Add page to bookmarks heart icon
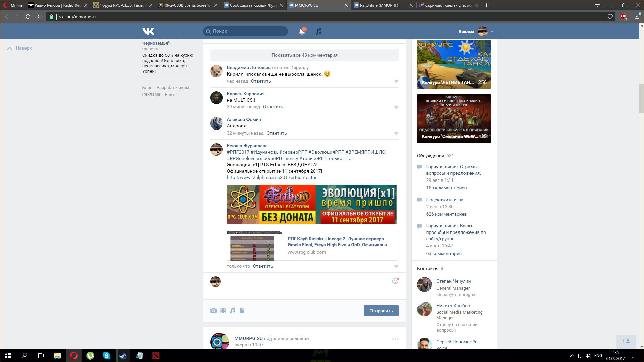The width and height of the screenshot is (644, 362). [x=610, y=17]
